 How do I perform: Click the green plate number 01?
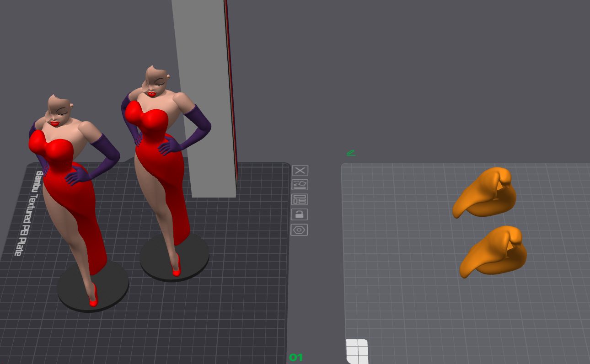pos(296,358)
